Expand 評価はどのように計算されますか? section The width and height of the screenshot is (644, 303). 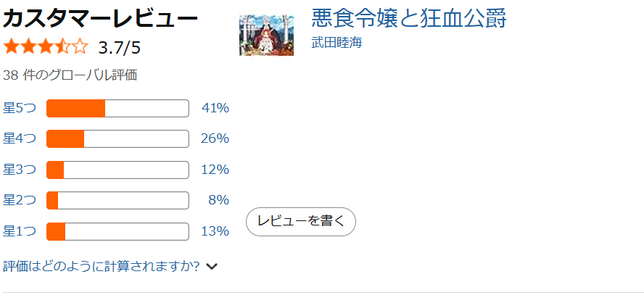(102, 266)
